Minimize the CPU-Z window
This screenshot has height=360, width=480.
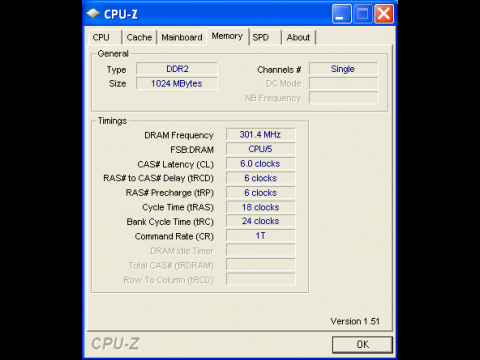(x=341, y=14)
